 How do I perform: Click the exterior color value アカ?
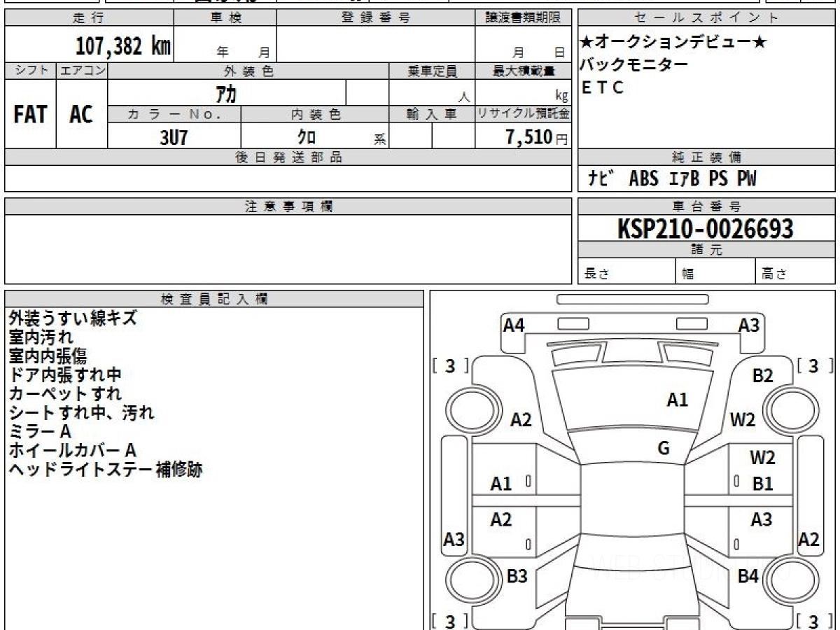click(x=225, y=92)
